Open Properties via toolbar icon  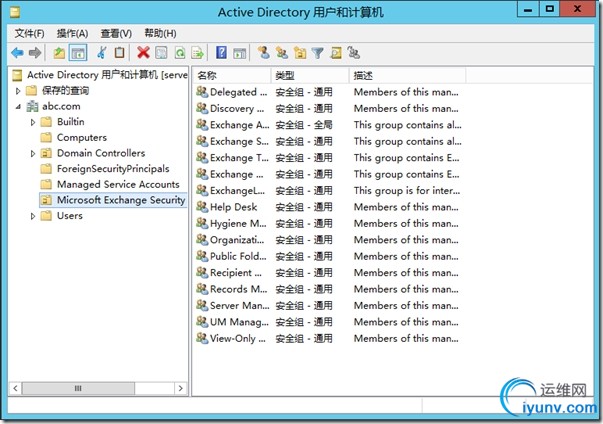coord(161,53)
